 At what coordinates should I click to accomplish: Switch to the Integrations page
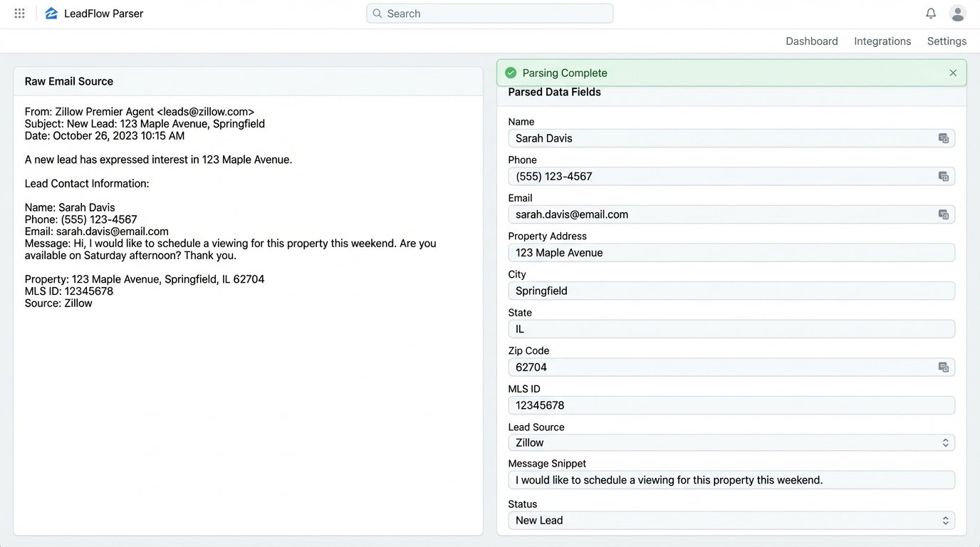(x=882, y=41)
